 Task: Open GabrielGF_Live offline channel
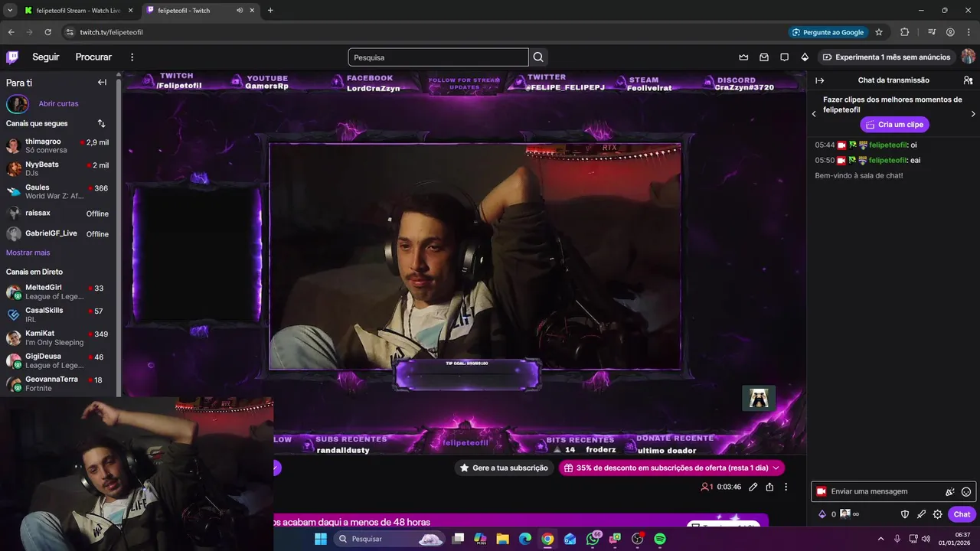pos(57,233)
